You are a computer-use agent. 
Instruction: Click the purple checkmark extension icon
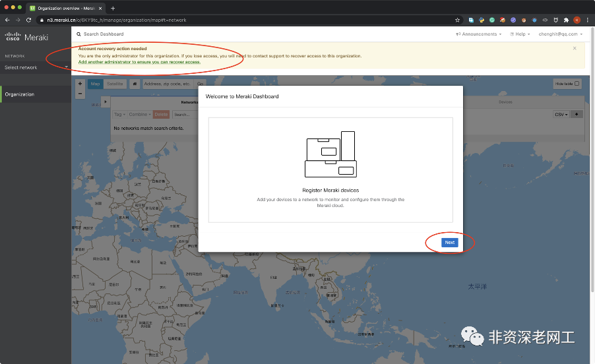pyautogui.click(x=513, y=20)
